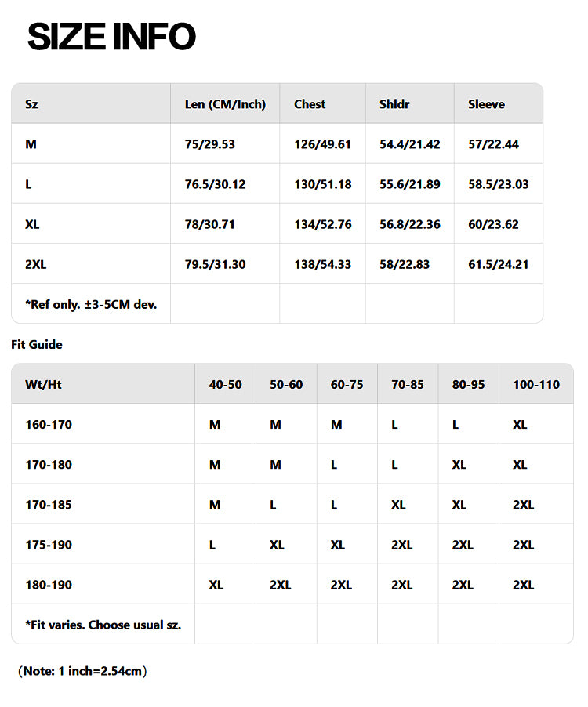The image size is (588, 707).
Task: Click the M size row label
Action: pos(31,144)
